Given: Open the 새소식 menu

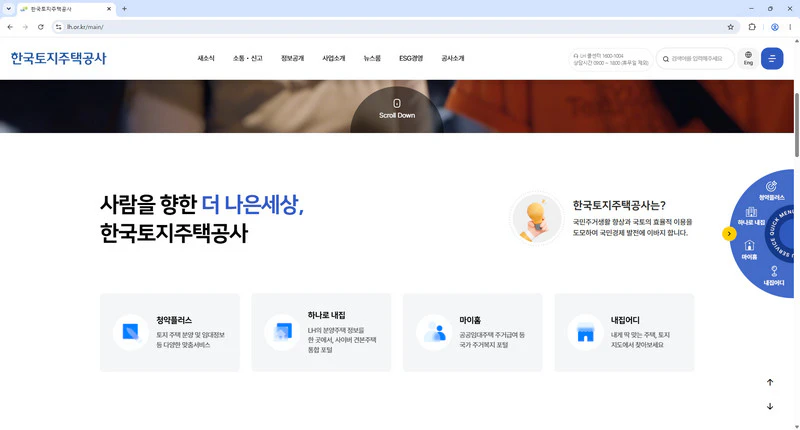Looking at the screenshot, I should pyautogui.click(x=206, y=59).
